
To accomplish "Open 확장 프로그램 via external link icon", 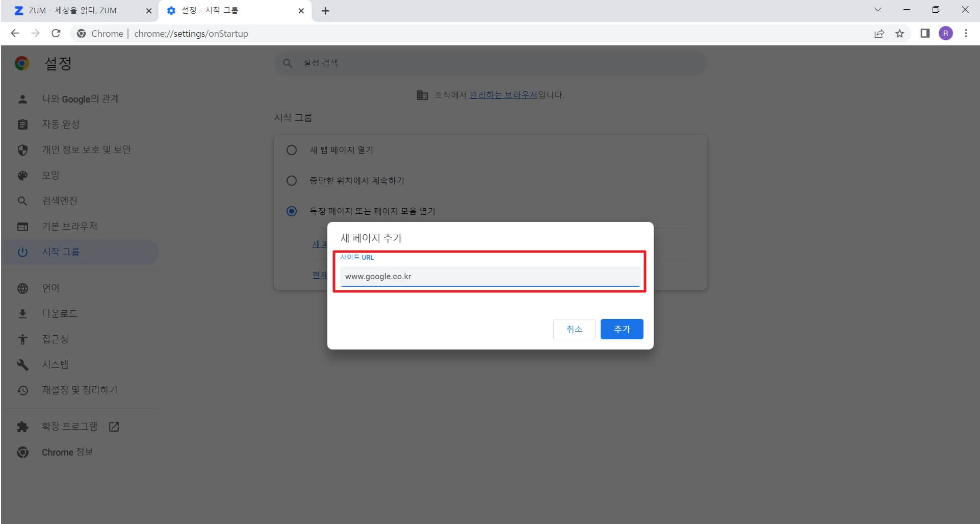I will click(114, 427).
